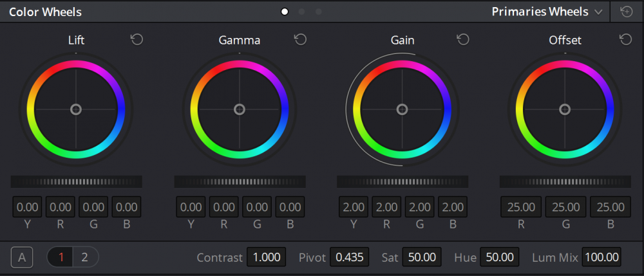Click the Lift master wheel slider
Screen dimensions: 644x276
coord(76,181)
